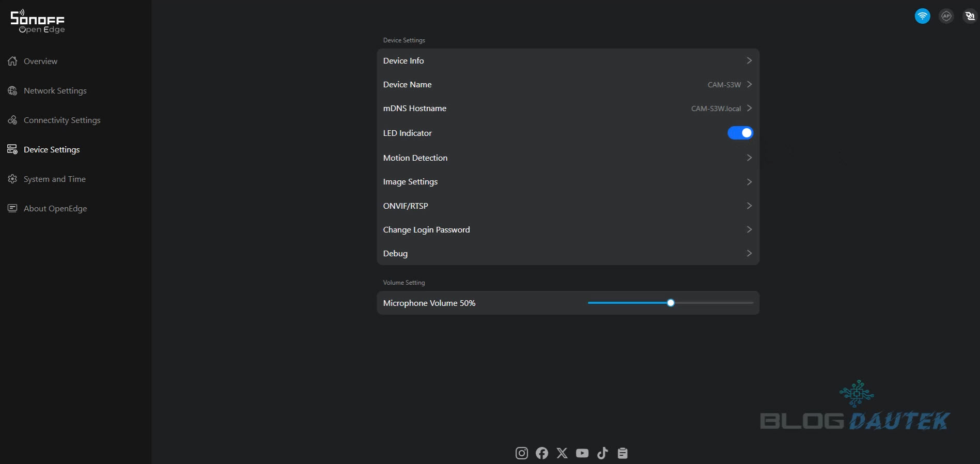Image resolution: width=980 pixels, height=464 pixels.
Task: Click the Microphone Volume slider handle
Action: pos(671,303)
